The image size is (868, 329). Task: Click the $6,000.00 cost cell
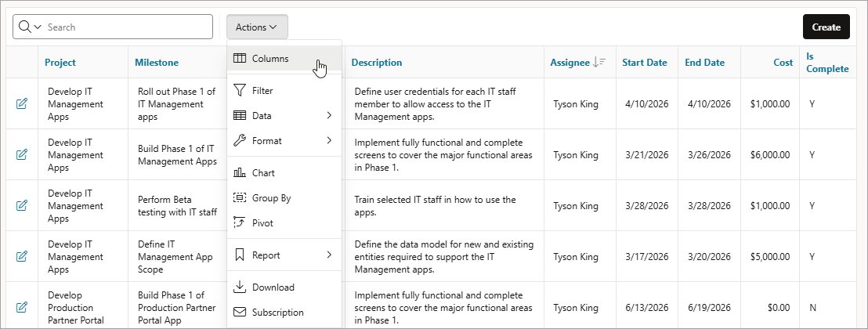pos(770,155)
